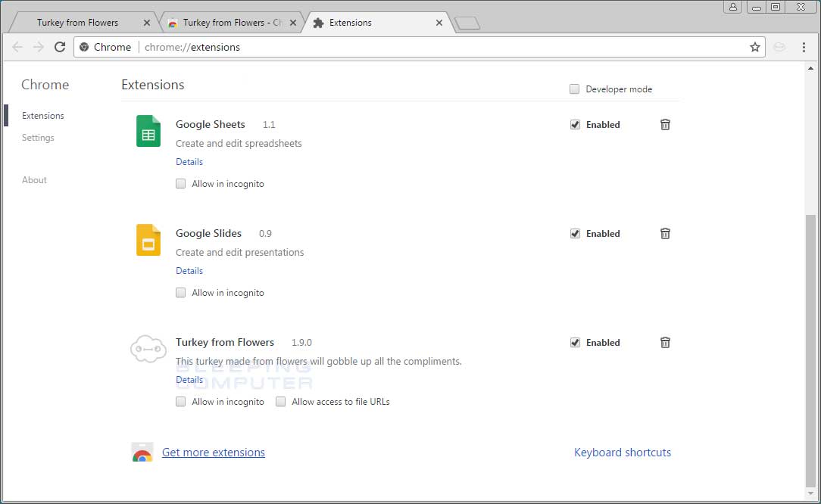Open Details for Google Sheets
The image size is (821, 504).
189,162
